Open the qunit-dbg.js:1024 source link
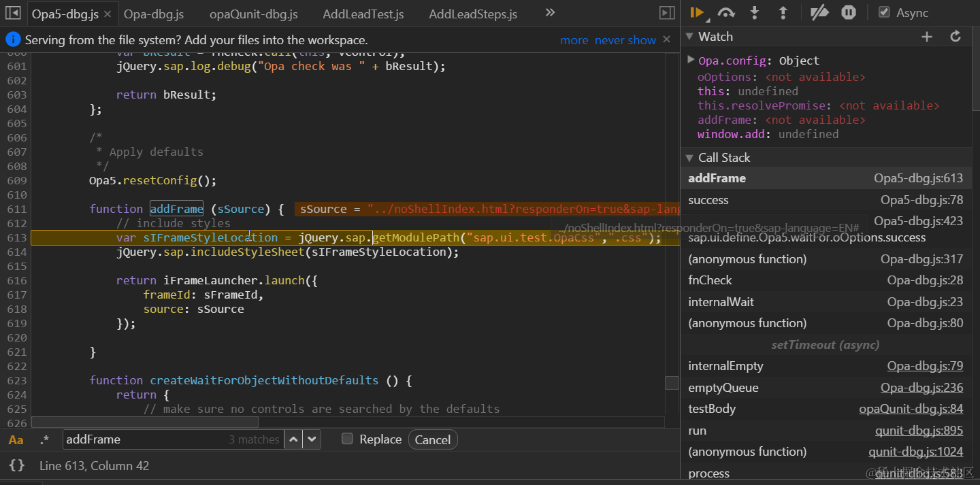Viewport: 980px width, 485px height. click(x=916, y=452)
